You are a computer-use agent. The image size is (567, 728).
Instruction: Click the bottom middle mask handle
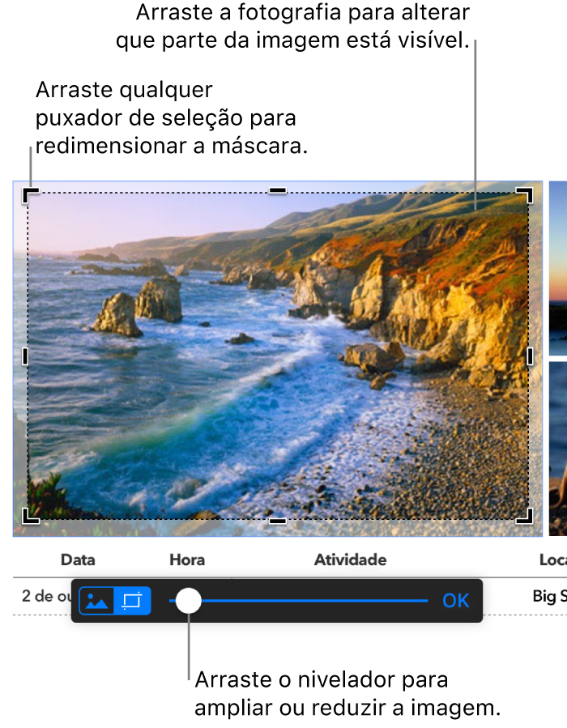(278, 522)
